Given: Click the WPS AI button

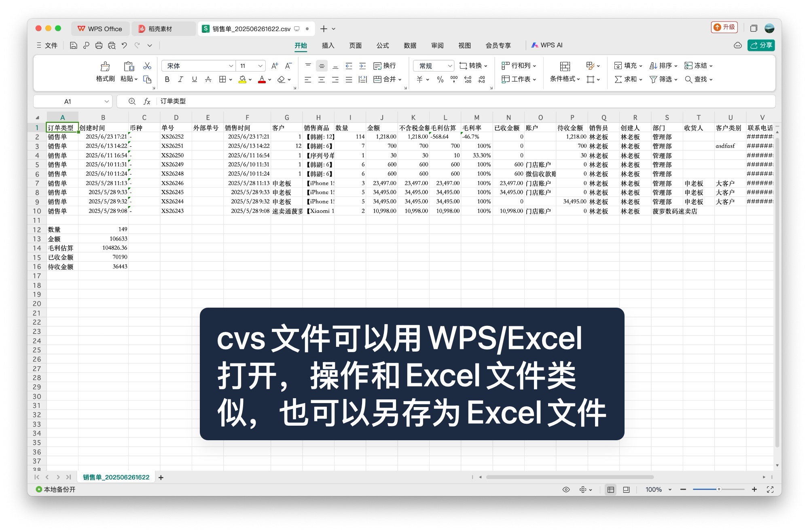Looking at the screenshot, I should [547, 45].
